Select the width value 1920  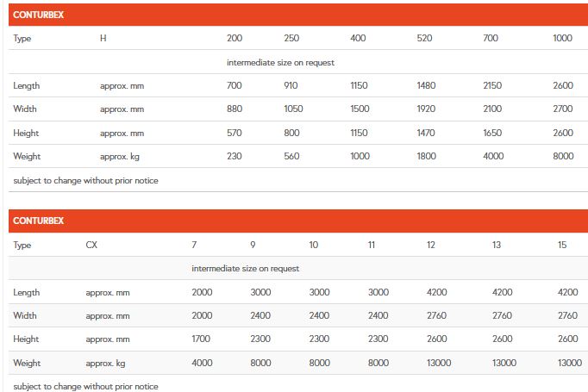tap(428, 109)
